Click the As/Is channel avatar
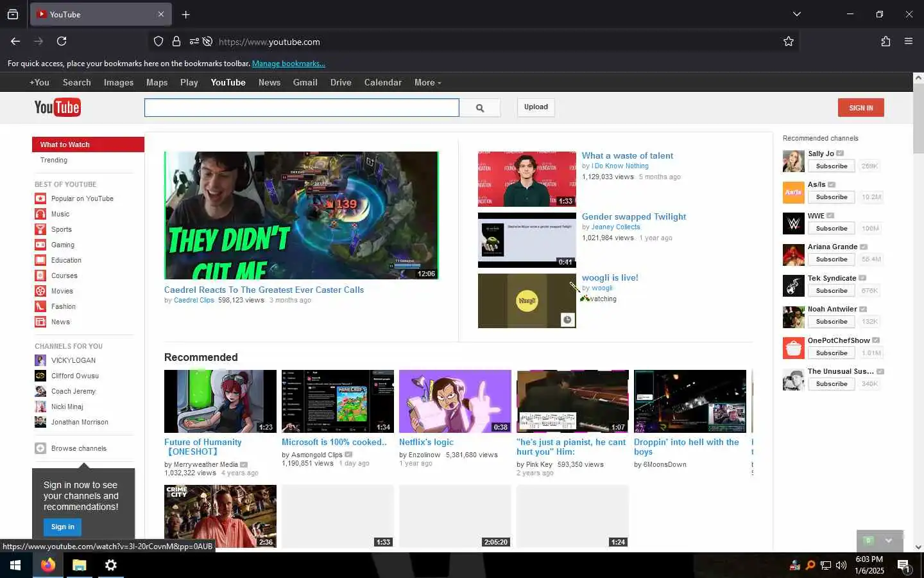 click(x=794, y=192)
